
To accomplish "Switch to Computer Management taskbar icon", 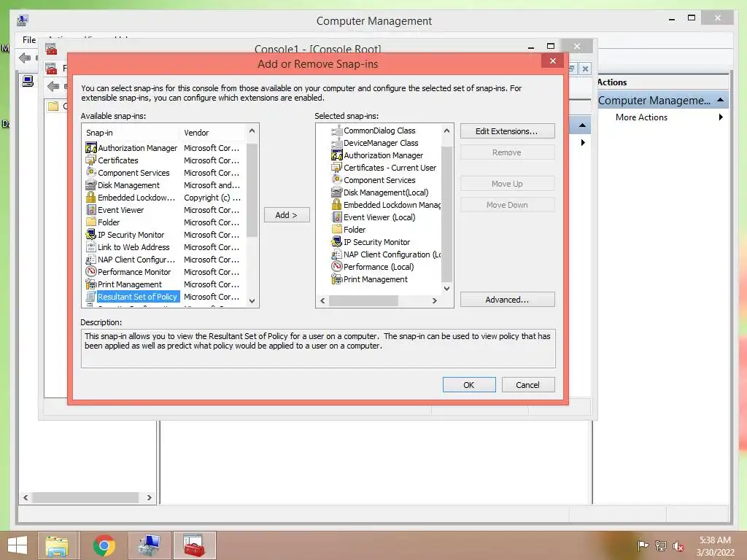I will coord(149,545).
